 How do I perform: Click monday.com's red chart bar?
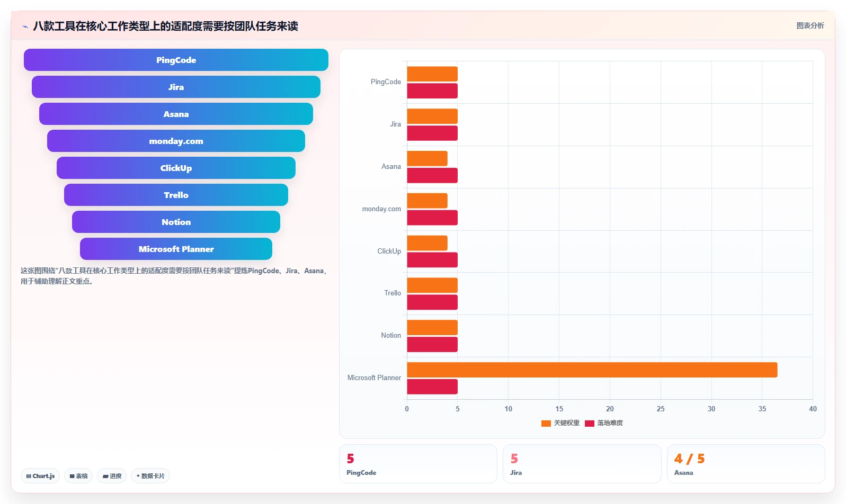432,218
